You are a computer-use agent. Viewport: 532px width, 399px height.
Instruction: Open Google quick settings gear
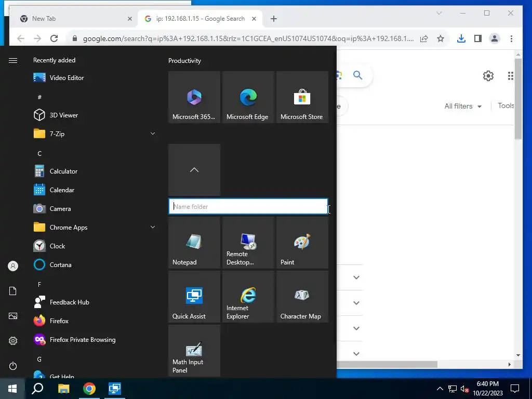tap(488, 76)
